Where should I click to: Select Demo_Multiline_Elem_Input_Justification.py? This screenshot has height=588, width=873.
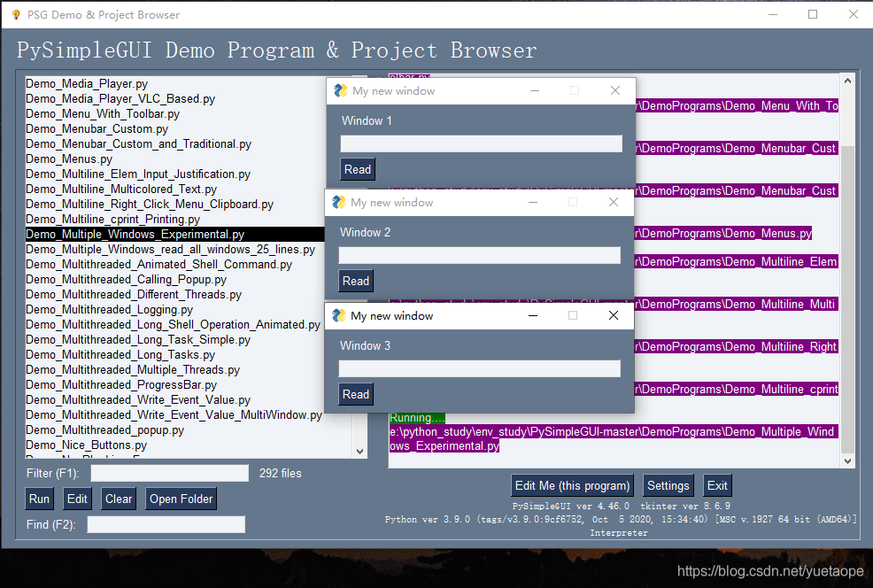[138, 174]
